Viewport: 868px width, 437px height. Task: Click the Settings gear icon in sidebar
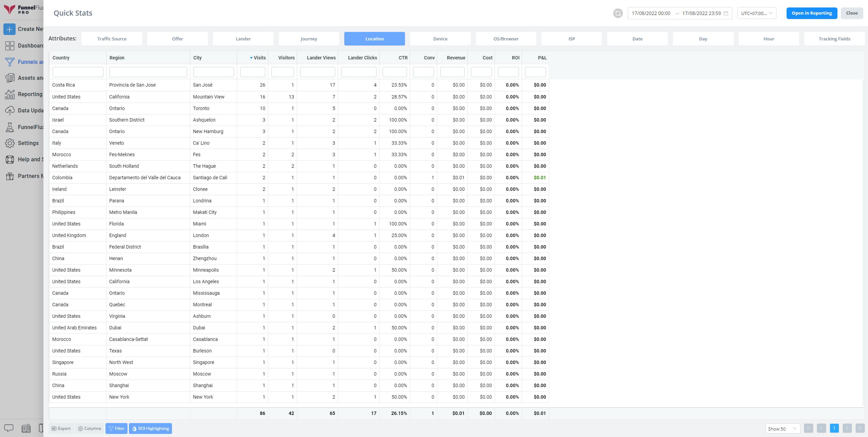click(10, 143)
